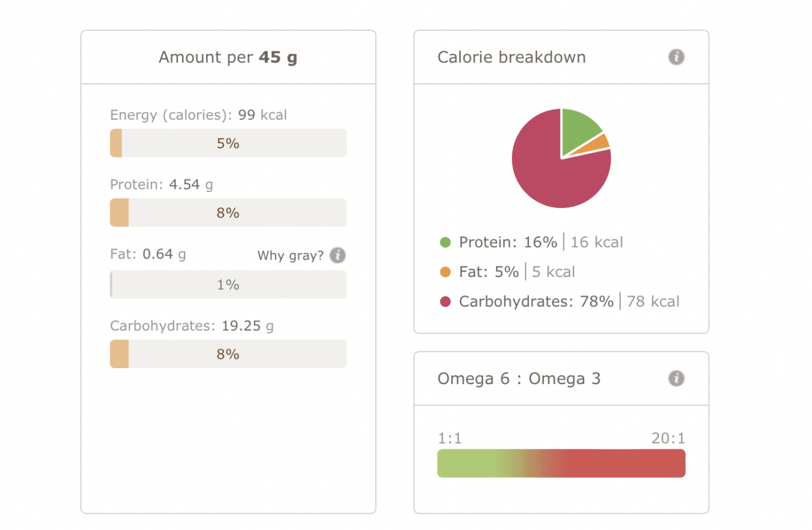
Task: Click the Carbohydrates 19.25 g value
Action: pos(240,326)
